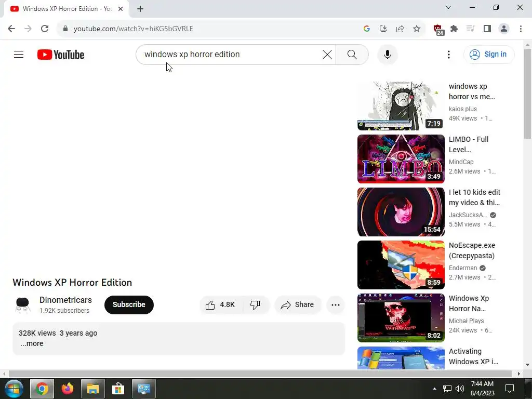This screenshot has height=399, width=532.
Task: Open 'I let 10 kids edit my video' title
Action: 474,197
